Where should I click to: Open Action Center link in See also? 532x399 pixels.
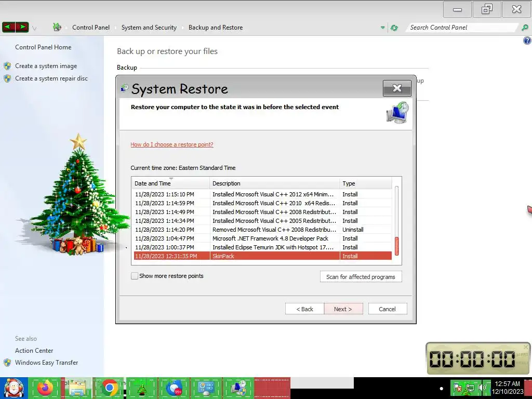(x=34, y=351)
